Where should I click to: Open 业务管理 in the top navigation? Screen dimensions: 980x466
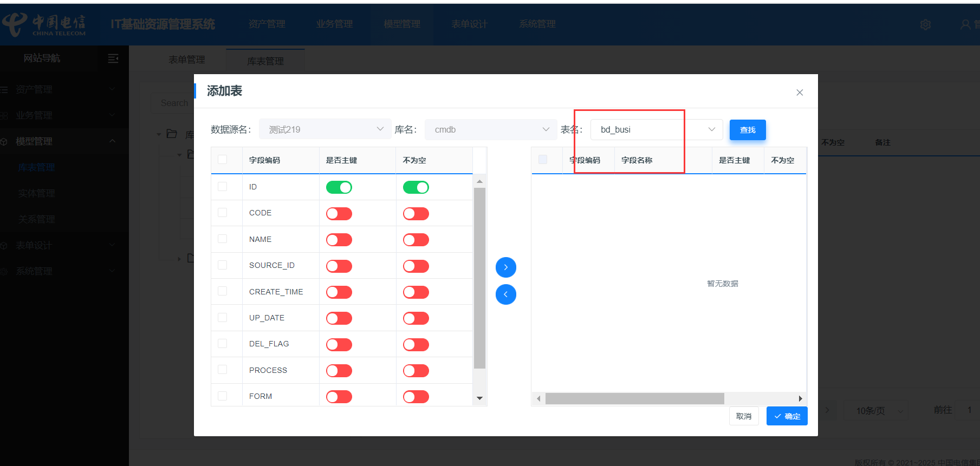coord(334,24)
